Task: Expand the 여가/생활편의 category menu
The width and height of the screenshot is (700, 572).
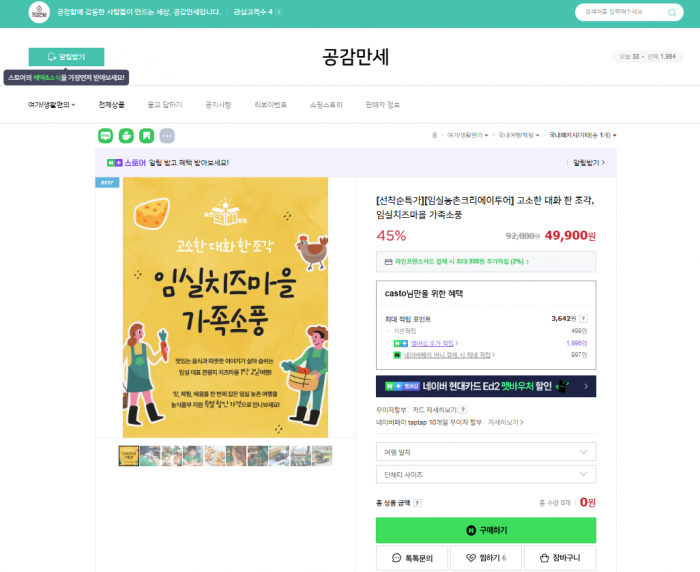Action: click(x=52, y=104)
